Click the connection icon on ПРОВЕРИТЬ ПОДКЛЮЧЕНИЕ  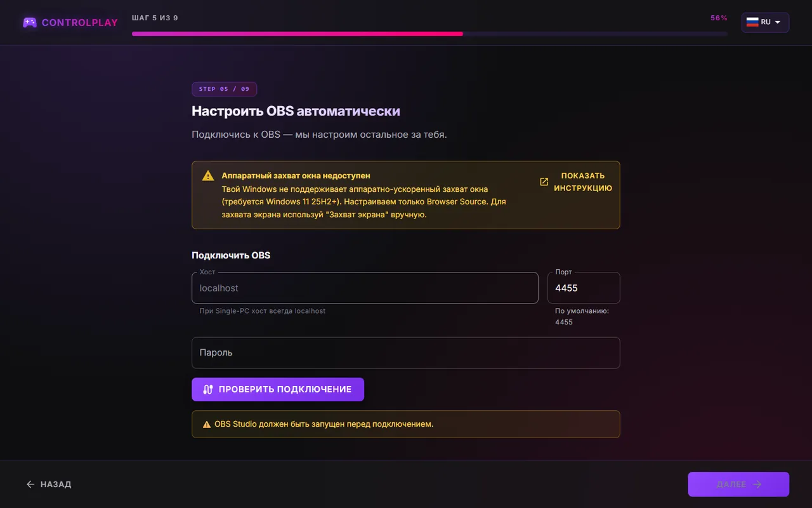207,390
